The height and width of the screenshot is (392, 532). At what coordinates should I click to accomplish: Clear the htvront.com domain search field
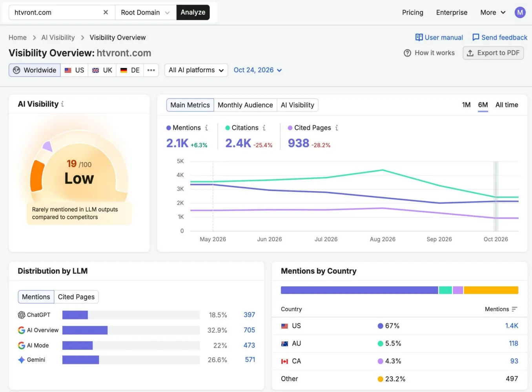106,13
